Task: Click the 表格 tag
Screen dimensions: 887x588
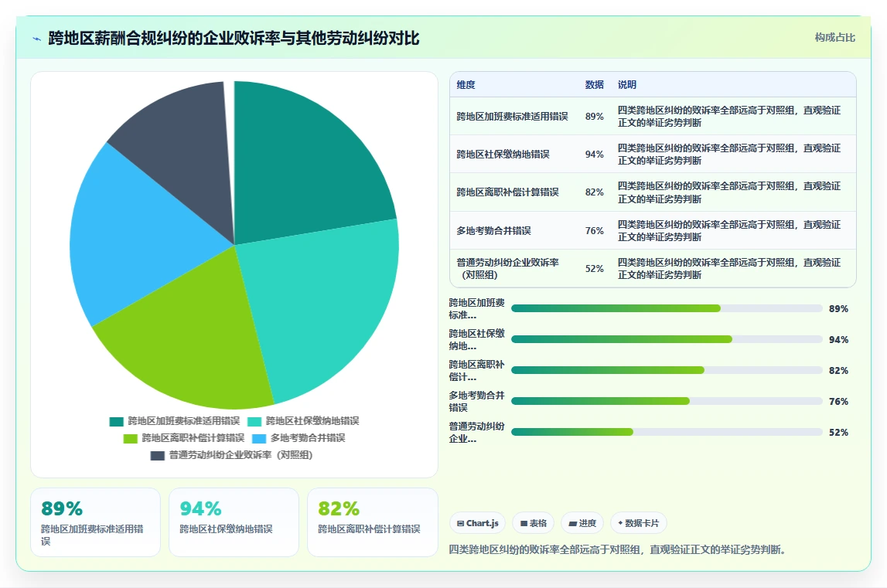Action: click(x=534, y=524)
